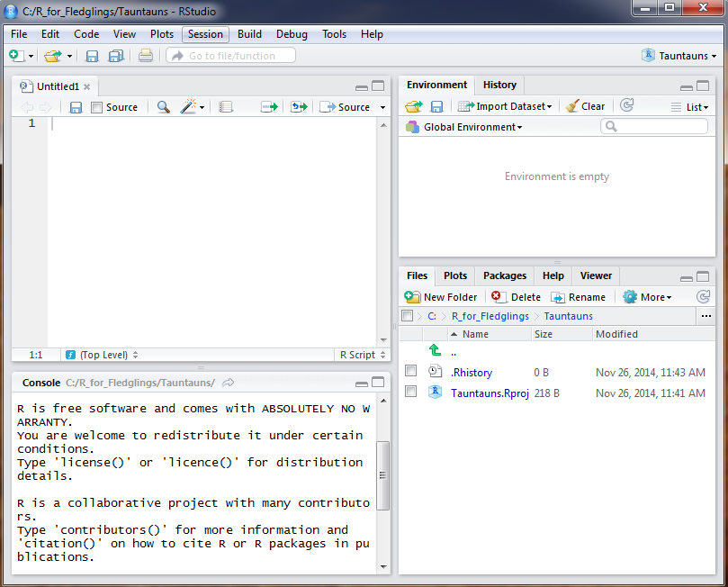Toggle Source on Save checkbox
Viewport: 728px width, 587px height.
[x=96, y=108]
